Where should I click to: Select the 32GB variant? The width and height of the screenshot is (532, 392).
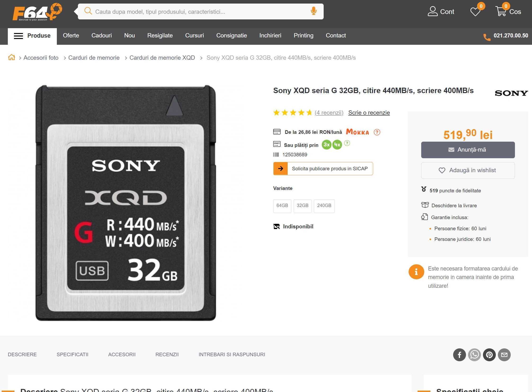coord(303,206)
